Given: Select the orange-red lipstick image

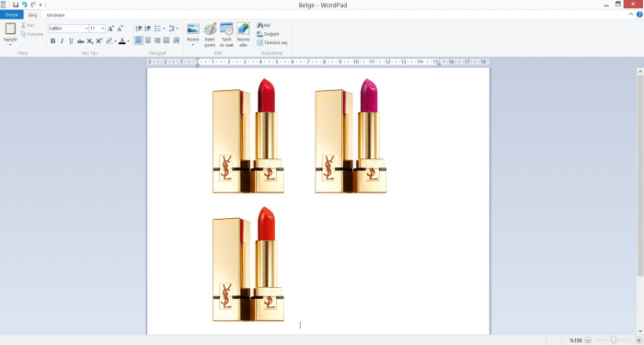Looking at the screenshot, I should pyautogui.click(x=248, y=264).
